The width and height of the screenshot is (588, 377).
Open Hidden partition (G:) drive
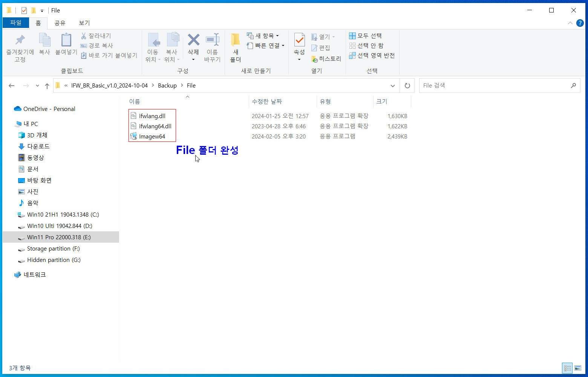(54, 260)
